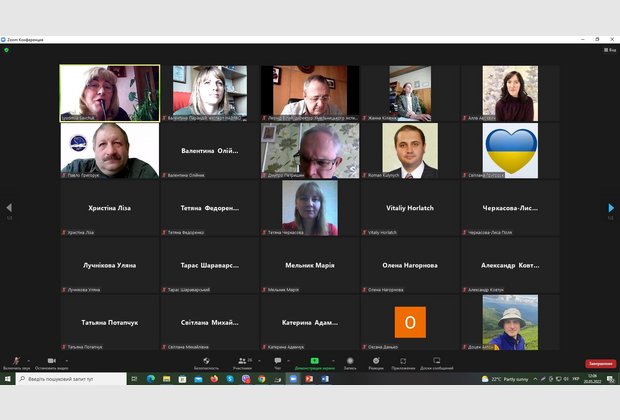
Task: Expand the share screen options arrow
Action: click(333, 361)
